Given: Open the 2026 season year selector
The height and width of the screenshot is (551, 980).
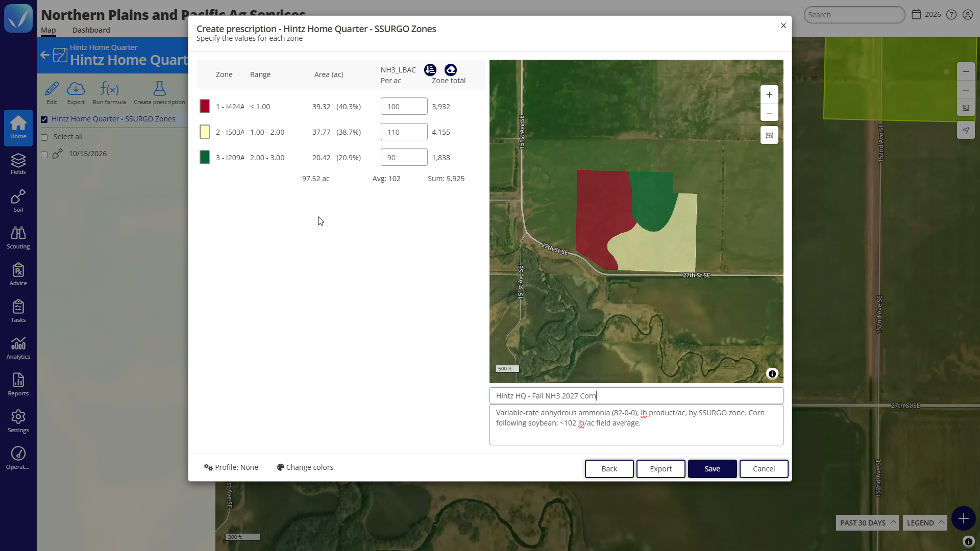Looking at the screenshot, I should (x=926, y=14).
